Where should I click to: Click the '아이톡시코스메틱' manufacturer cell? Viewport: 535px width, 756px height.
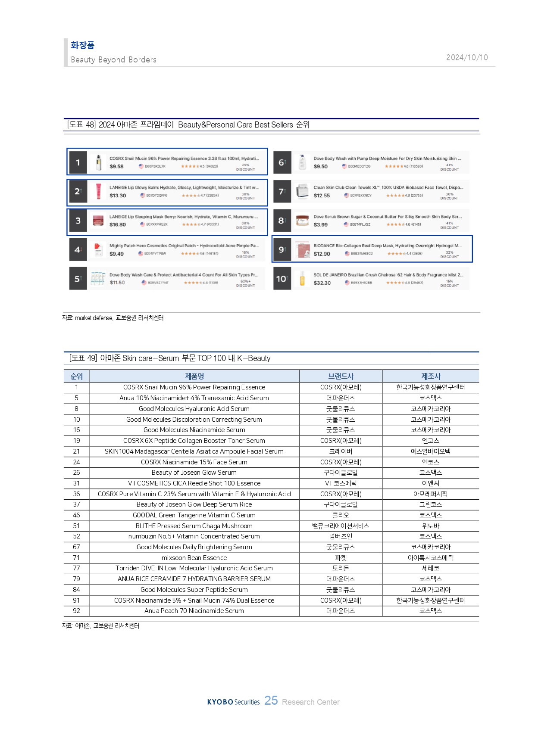pos(431,558)
